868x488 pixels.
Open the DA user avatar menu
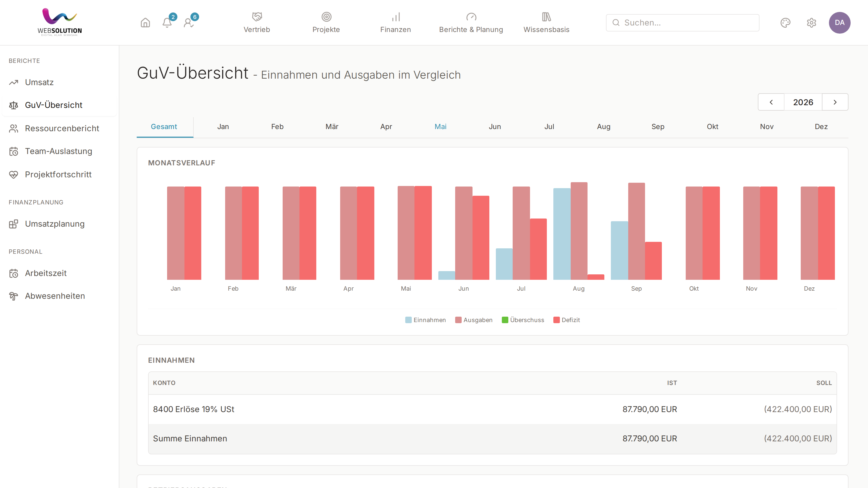[x=839, y=23]
